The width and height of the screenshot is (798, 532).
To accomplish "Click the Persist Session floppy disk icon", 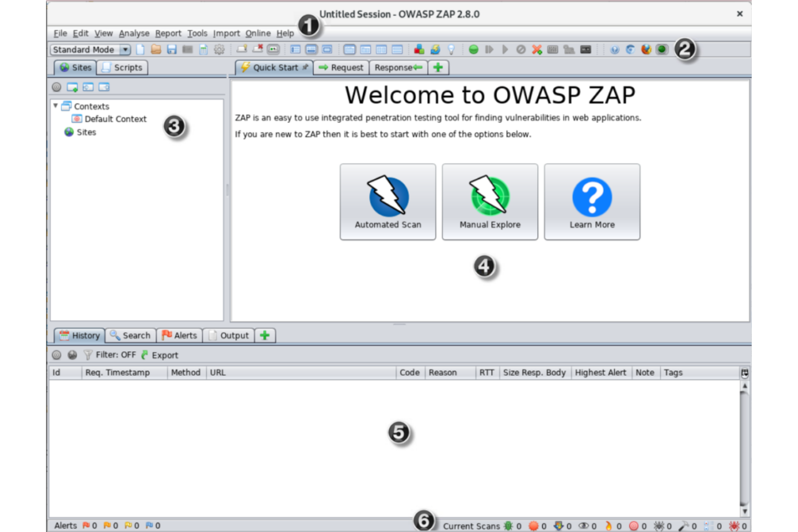I will pos(171,50).
